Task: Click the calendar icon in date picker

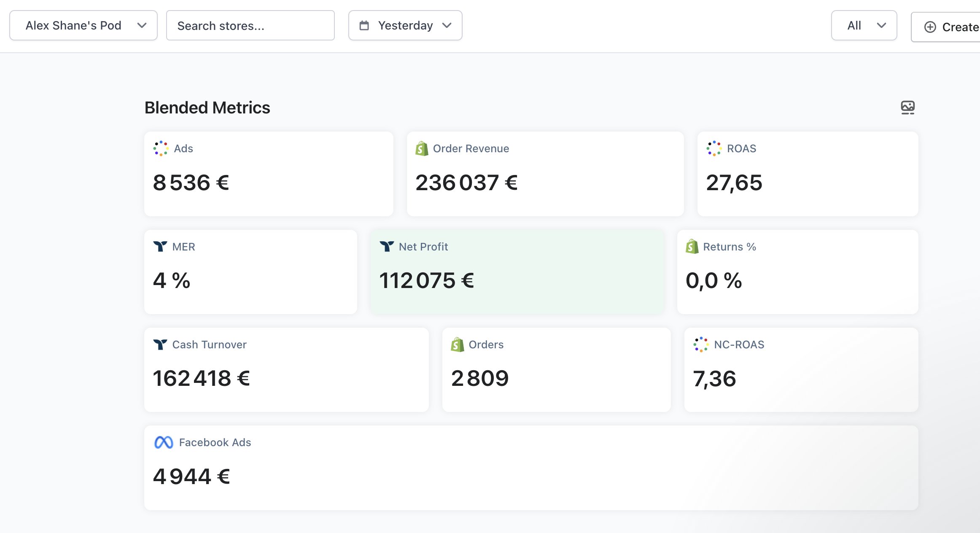Action: [x=364, y=26]
